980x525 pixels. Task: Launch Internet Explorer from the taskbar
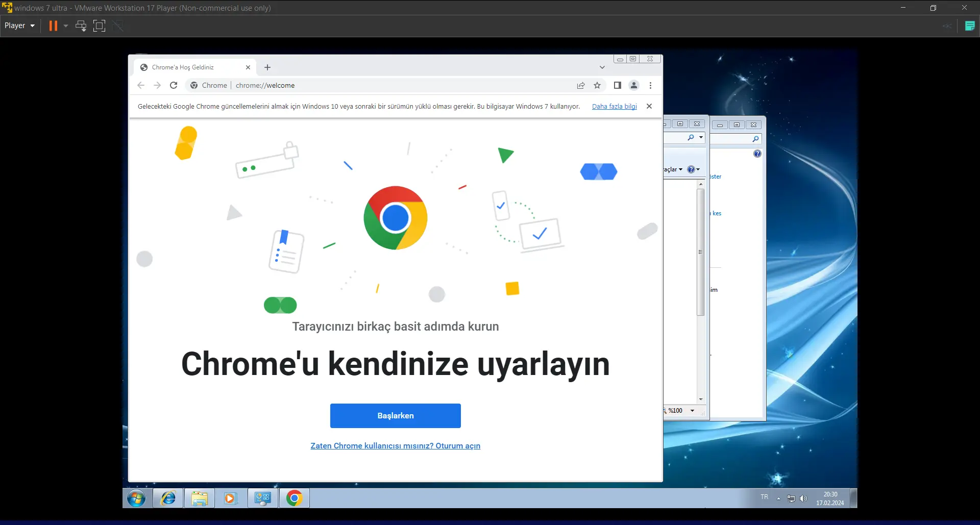pyautogui.click(x=168, y=498)
